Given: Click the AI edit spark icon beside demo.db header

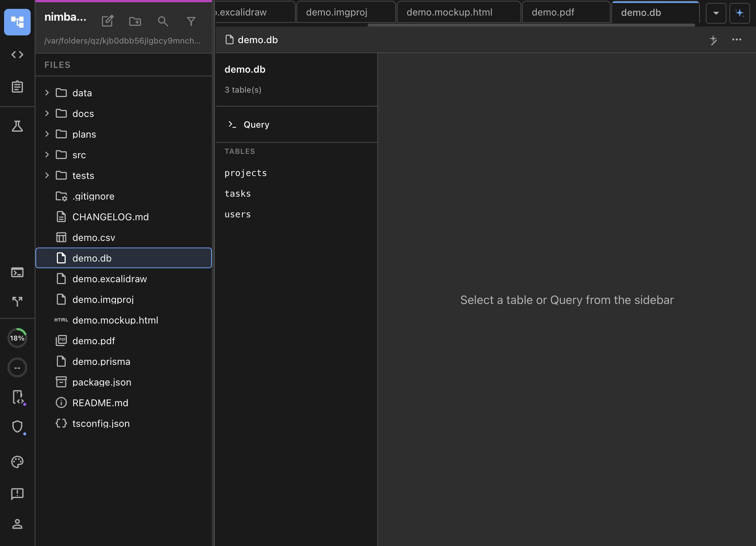Looking at the screenshot, I should coord(714,40).
